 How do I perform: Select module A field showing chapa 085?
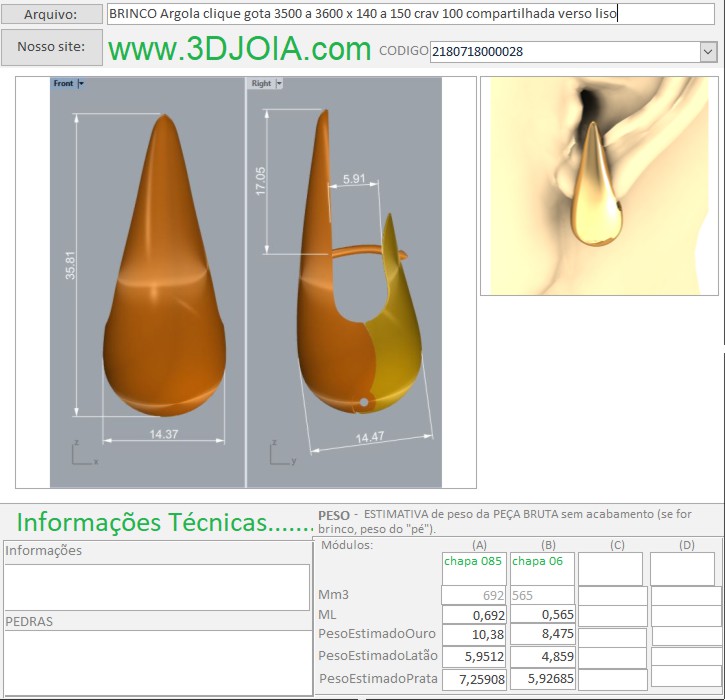[474, 568]
